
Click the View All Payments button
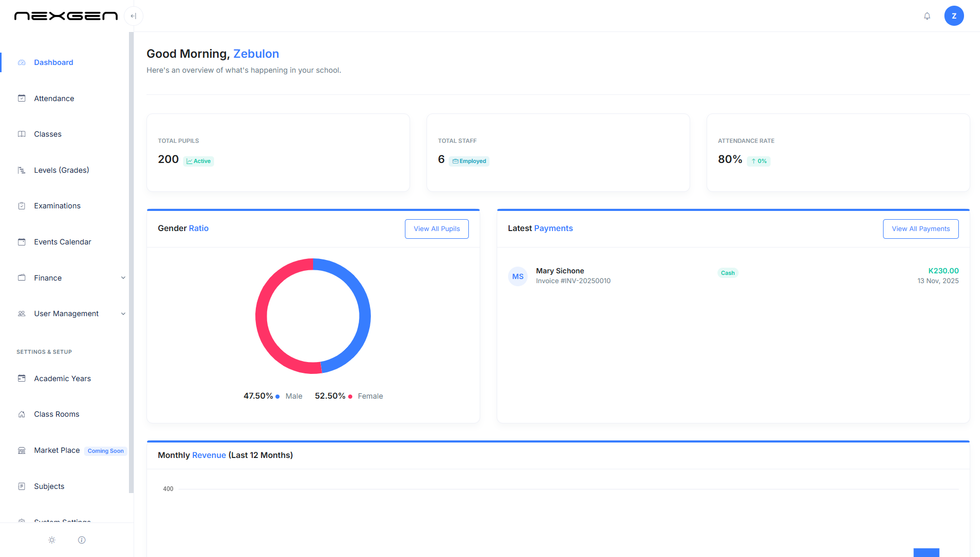click(920, 228)
